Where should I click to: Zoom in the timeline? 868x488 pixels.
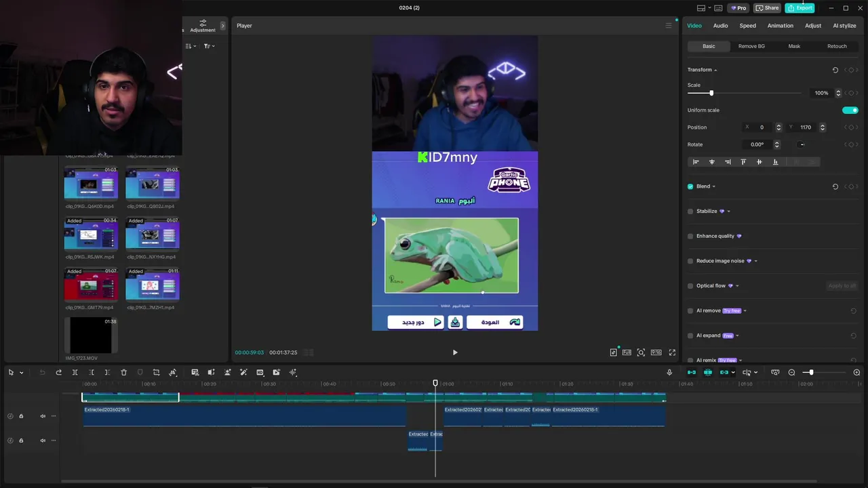pos(856,372)
